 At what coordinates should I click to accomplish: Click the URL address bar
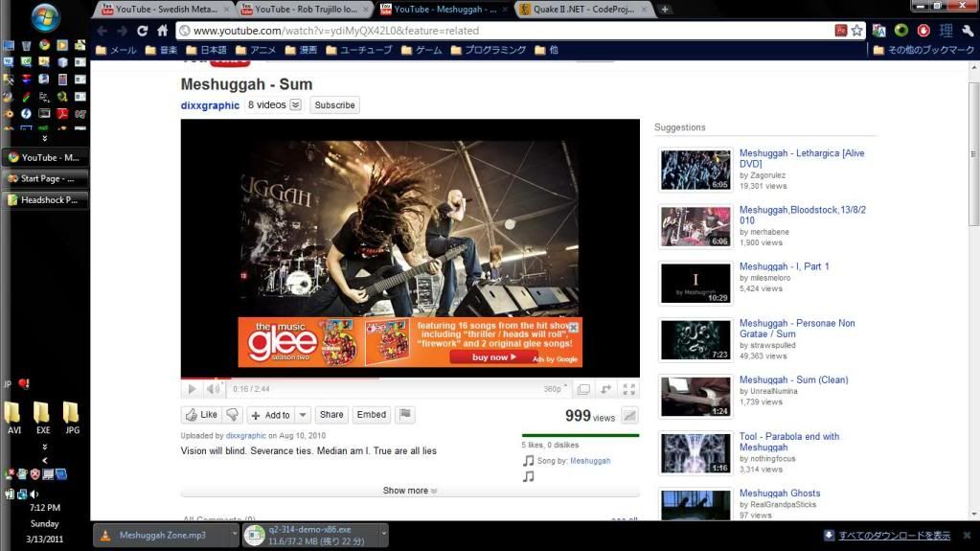[506, 31]
